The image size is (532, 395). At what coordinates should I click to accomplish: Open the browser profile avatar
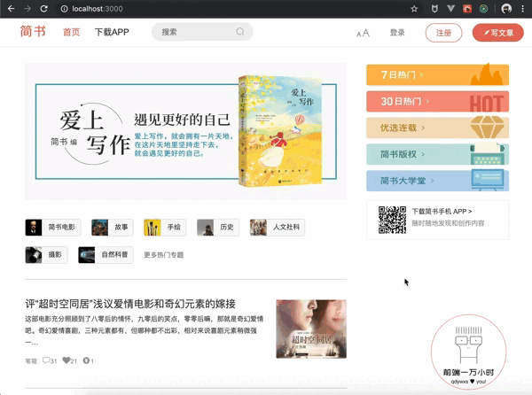point(506,9)
